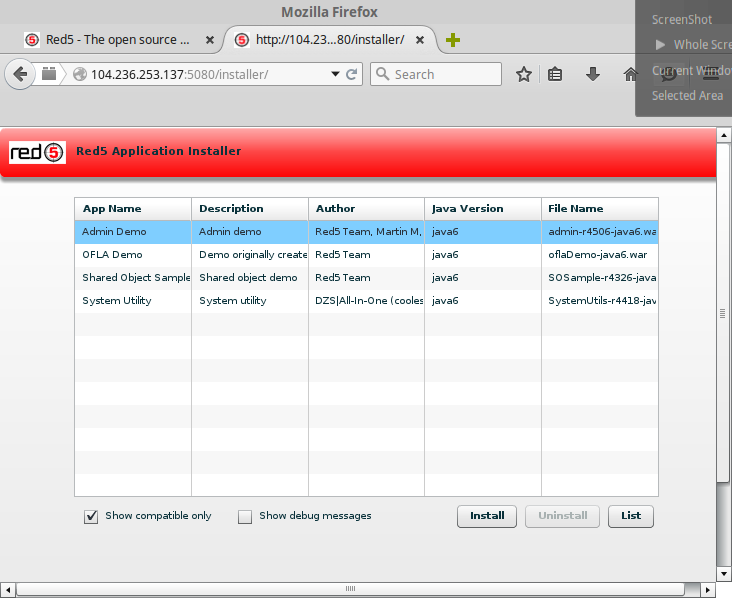
Task: Sort by the Java Version column header
Action: click(483, 209)
